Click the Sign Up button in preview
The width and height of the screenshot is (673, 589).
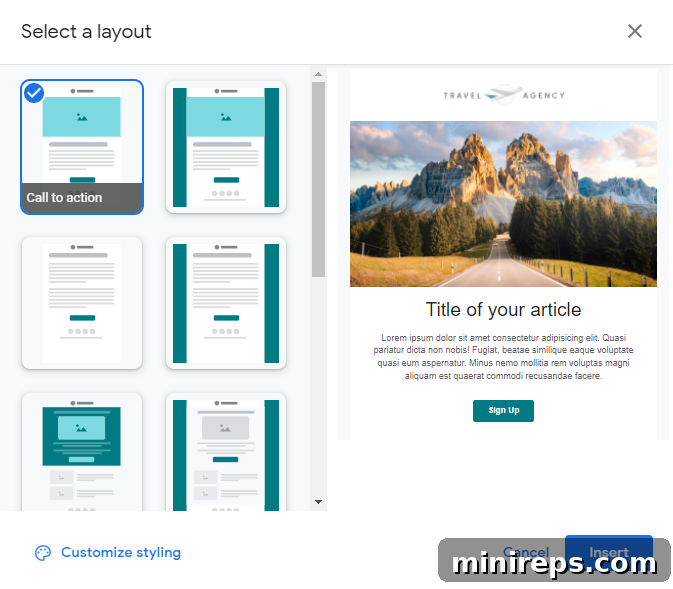[503, 411]
